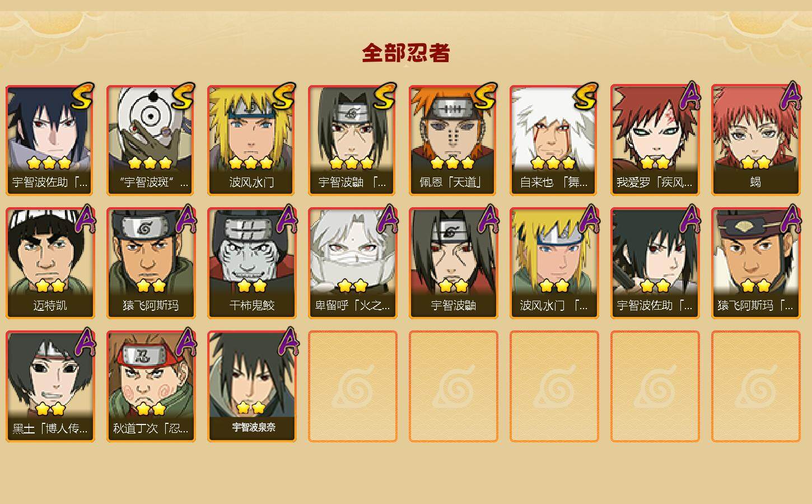Click the 猿飞阿斯玛 card with headband
The height and width of the screenshot is (504, 812).
click(x=151, y=263)
